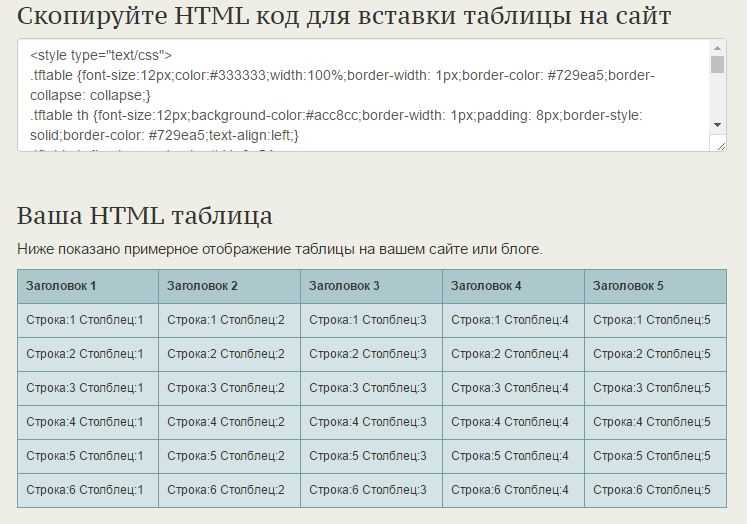This screenshot has width=750, height=524.
Task: Click cell 'Строка:3 Столбец:3'
Action: (372, 388)
